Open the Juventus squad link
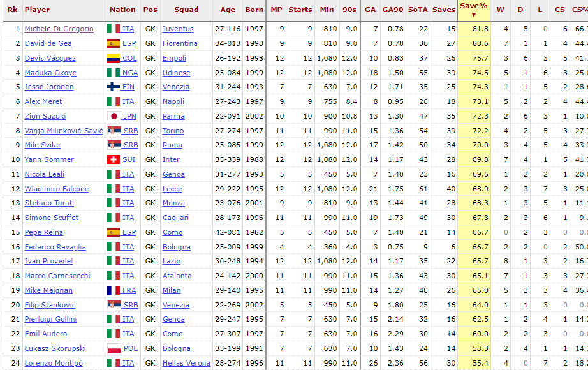 coord(177,29)
